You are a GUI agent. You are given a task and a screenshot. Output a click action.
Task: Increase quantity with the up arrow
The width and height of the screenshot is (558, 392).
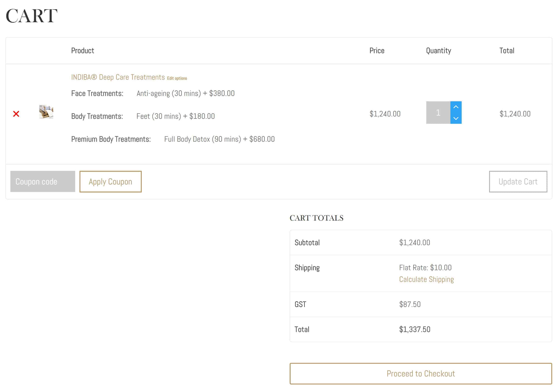click(456, 107)
